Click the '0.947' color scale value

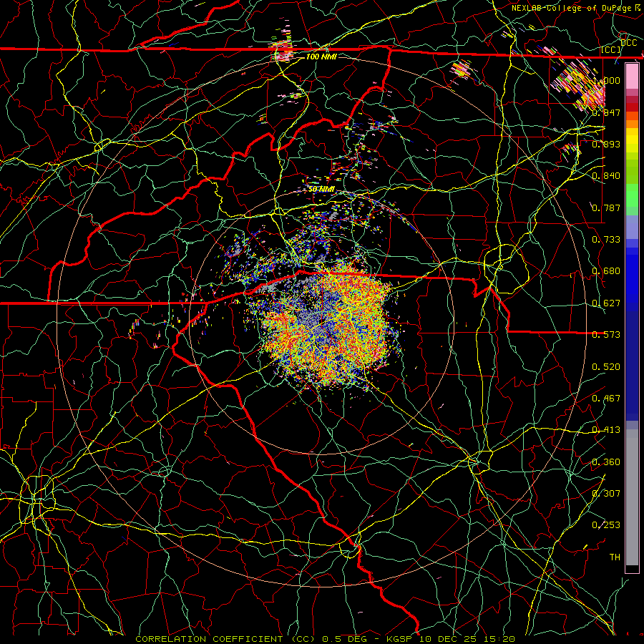click(x=606, y=112)
